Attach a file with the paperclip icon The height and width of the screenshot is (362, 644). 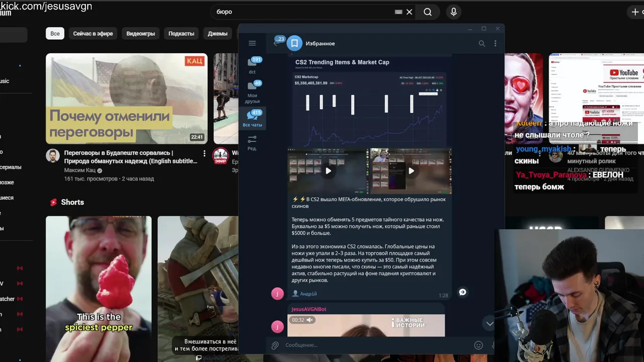click(275, 345)
